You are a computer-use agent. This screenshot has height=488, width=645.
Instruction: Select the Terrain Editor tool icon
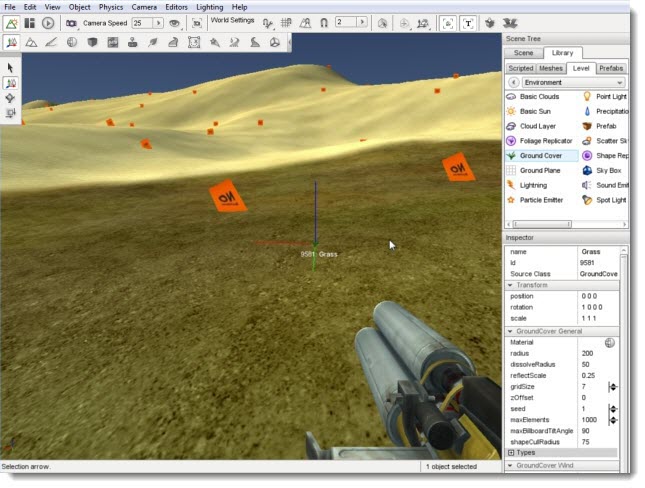31,42
